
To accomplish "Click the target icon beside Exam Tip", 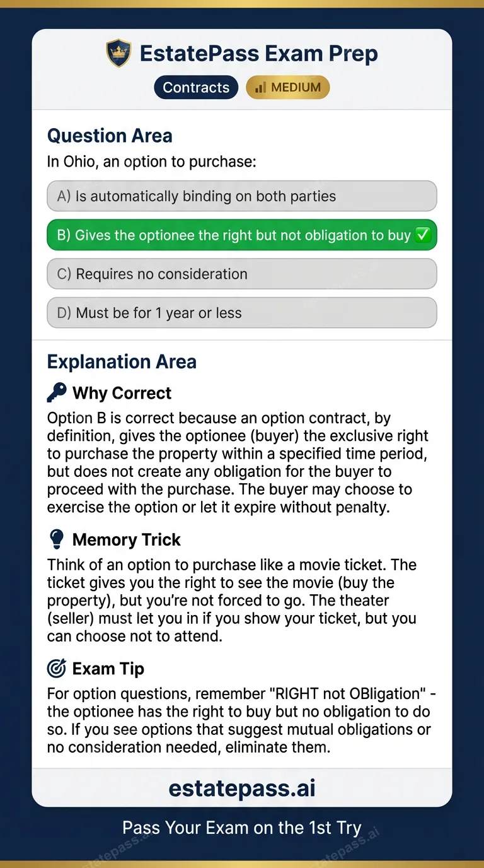I will pyautogui.click(x=56, y=668).
